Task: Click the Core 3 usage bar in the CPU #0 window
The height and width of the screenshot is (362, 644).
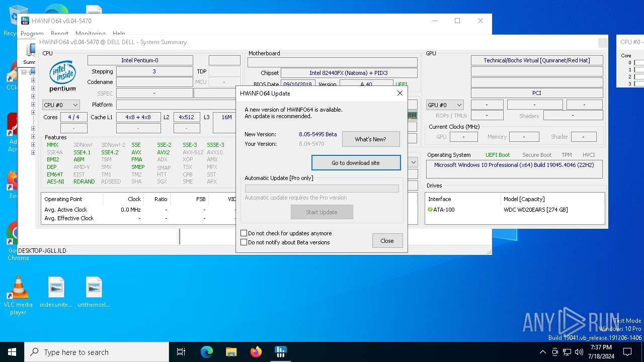Action: 639,83
